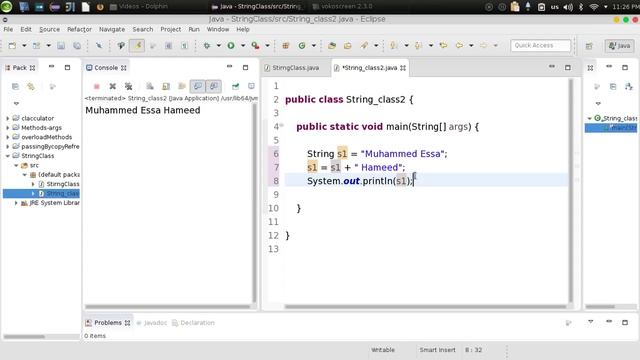
Task: Select the src folder in Package Explorer
Action: pyautogui.click(x=30, y=165)
